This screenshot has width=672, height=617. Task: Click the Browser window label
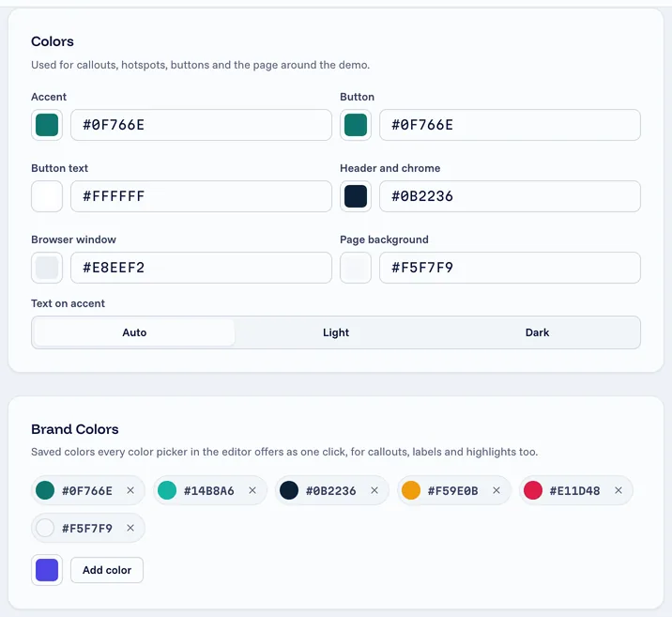click(73, 239)
